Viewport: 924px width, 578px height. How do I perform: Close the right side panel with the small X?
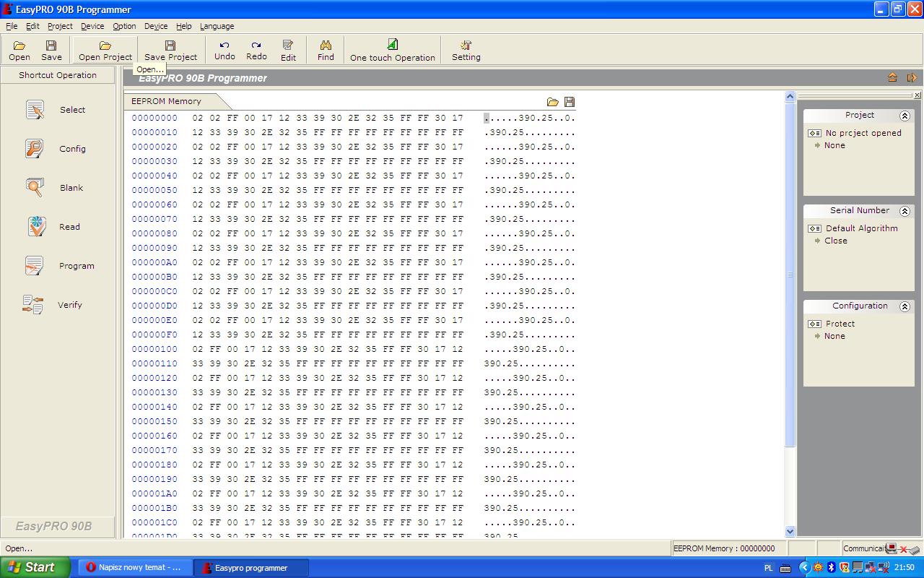(x=917, y=95)
